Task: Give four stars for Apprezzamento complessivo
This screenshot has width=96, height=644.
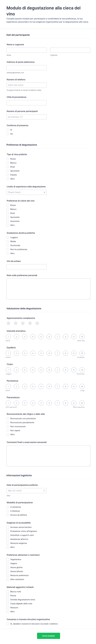Action: click(30, 323)
